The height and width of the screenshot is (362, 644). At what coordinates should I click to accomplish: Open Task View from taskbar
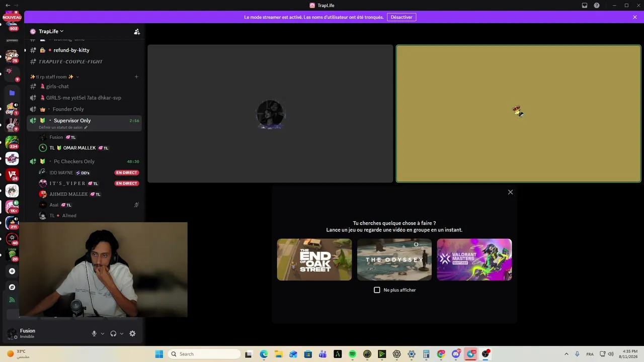coord(249,354)
